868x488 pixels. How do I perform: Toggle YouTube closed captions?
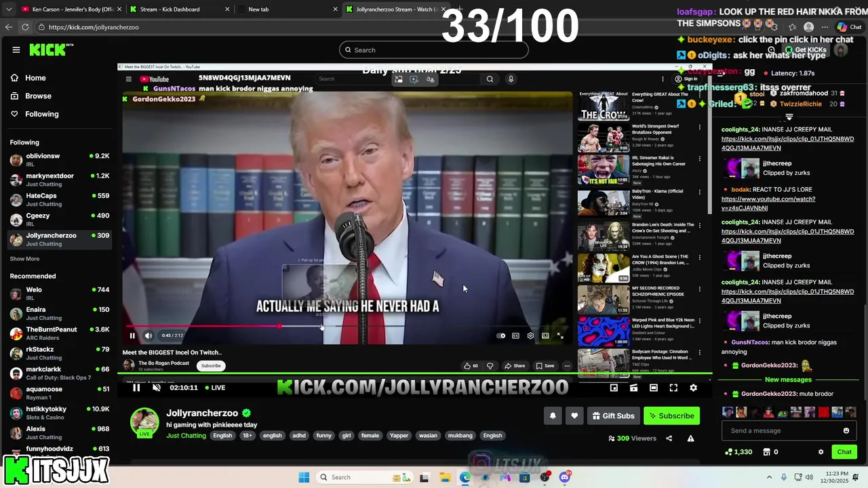515,335
